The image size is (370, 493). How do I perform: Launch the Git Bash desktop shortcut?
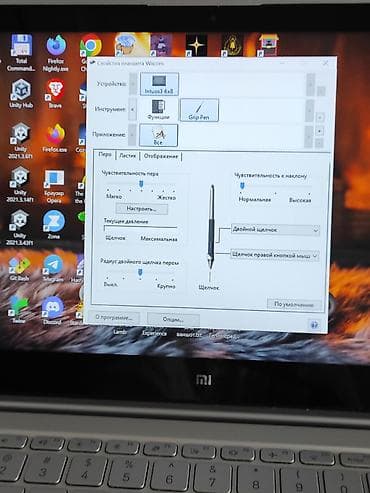[x=19, y=268]
